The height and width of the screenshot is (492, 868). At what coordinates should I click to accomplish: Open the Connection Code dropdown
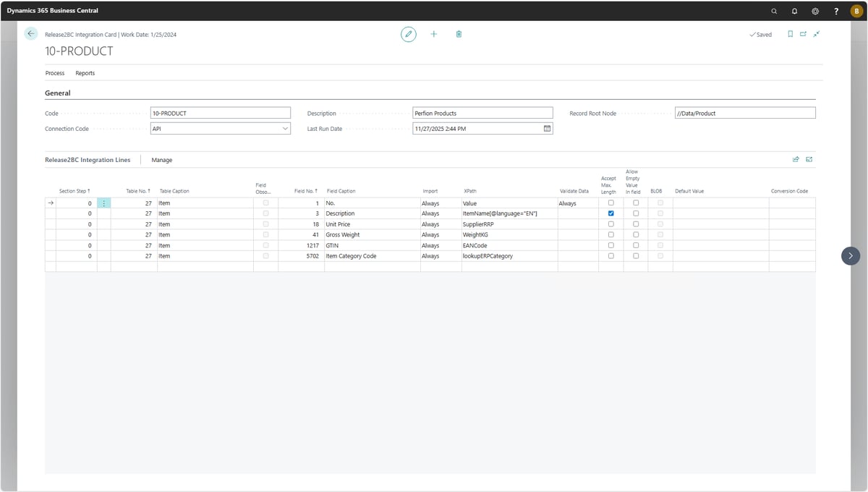284,128
